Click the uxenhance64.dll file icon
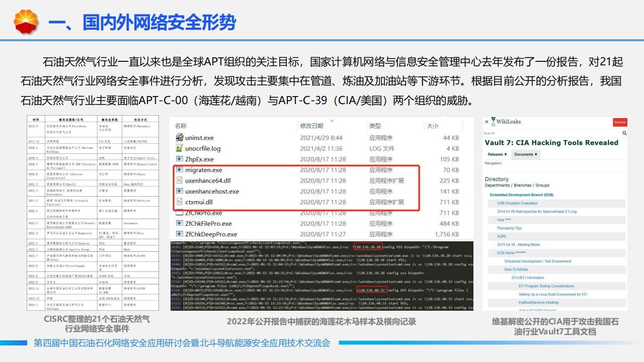 180,180
